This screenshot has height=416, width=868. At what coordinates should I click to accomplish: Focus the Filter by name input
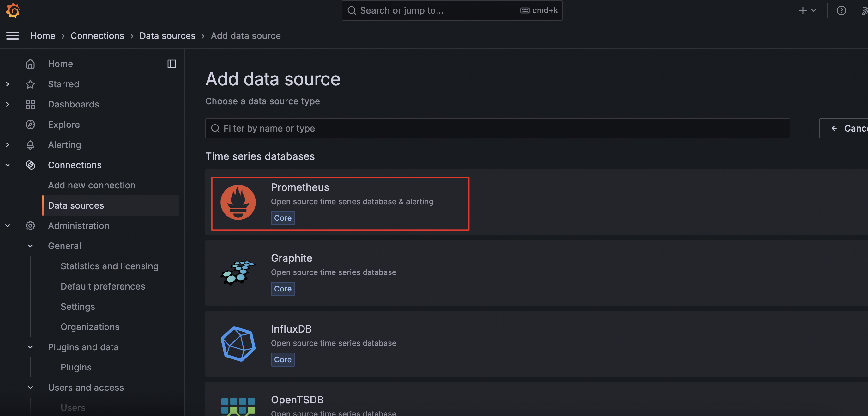497,128
